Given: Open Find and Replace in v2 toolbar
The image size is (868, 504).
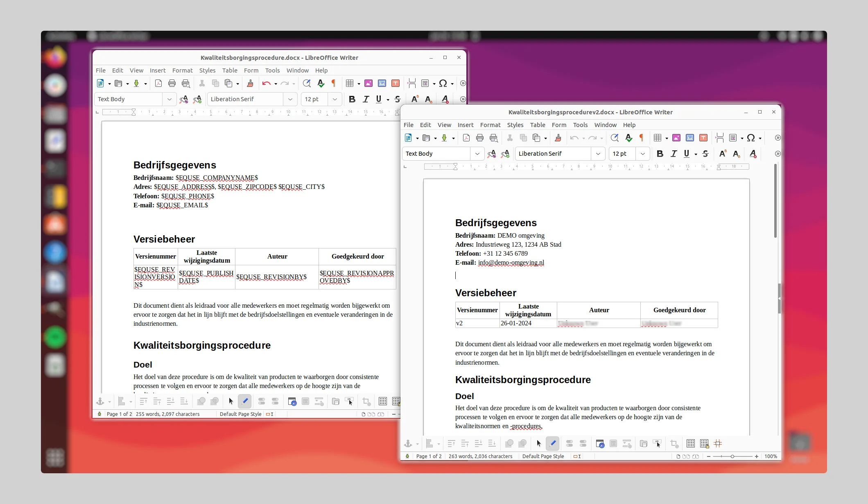Looking at the screenshot, I should click(614, 138).
